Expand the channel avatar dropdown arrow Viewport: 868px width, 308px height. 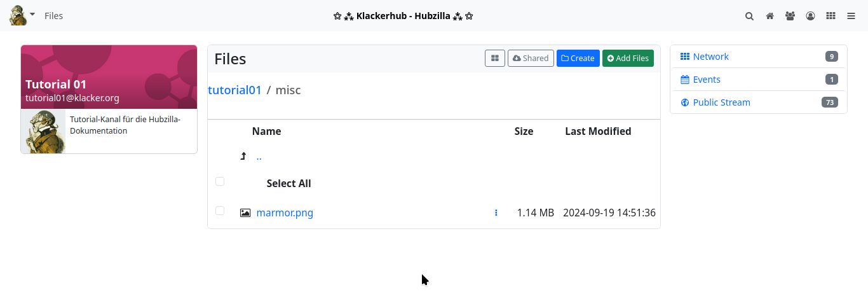point(32,14)
